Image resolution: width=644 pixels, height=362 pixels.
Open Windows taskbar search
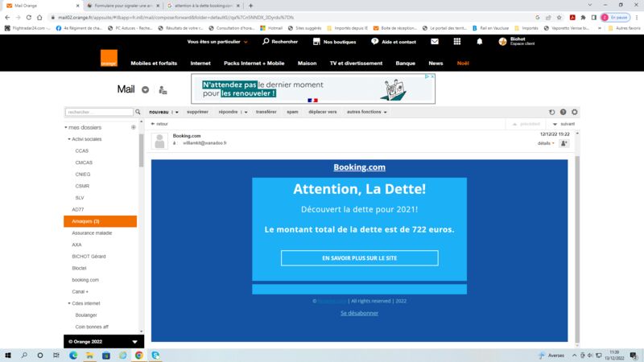pyautogui.click(x=24, y=356)
